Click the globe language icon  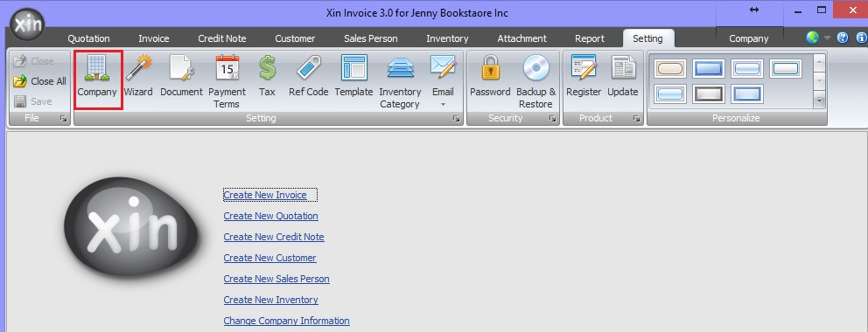tap(812, 38)
